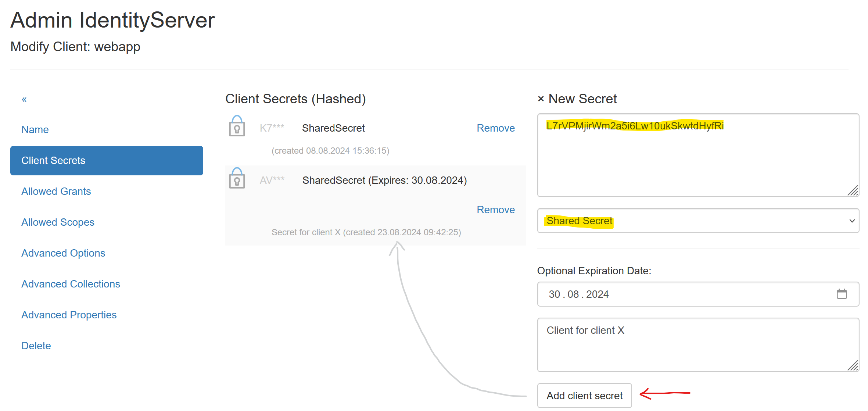Collapse the sidebar using the « chevron
868x411 pixels.
click(24, 99)
